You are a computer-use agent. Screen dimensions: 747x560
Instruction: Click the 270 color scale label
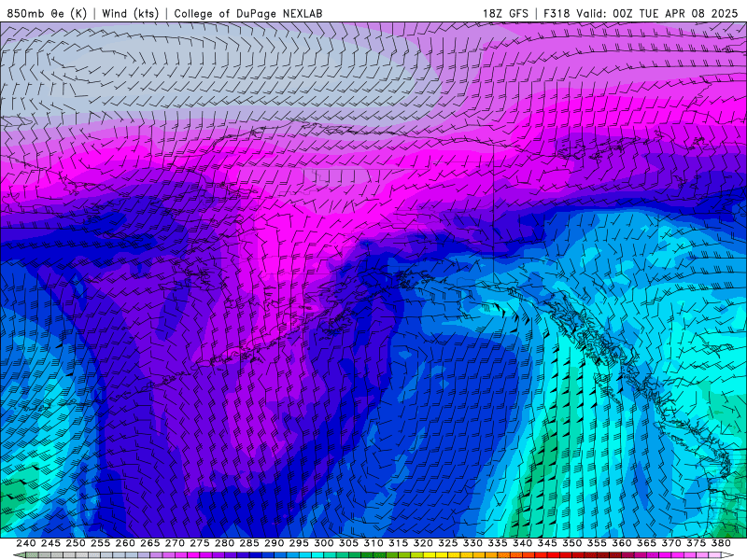point(175,543)
